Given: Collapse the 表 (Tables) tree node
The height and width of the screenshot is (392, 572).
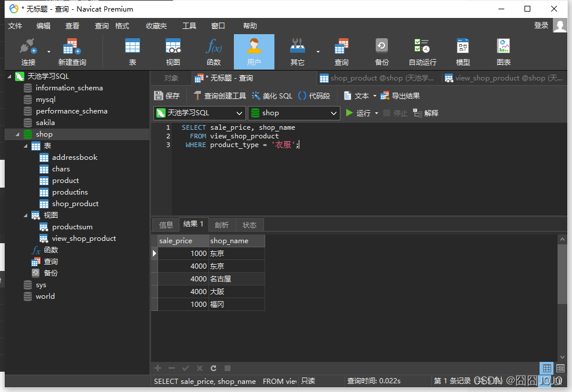Looking at the screenshot, I should tap(25, 146).
